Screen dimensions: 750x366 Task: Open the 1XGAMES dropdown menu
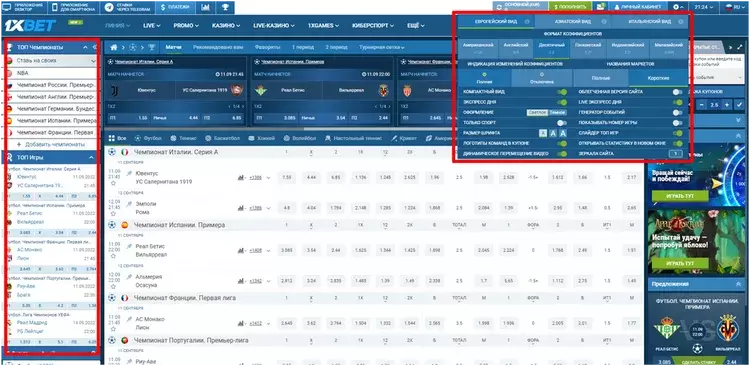(323, 25)
